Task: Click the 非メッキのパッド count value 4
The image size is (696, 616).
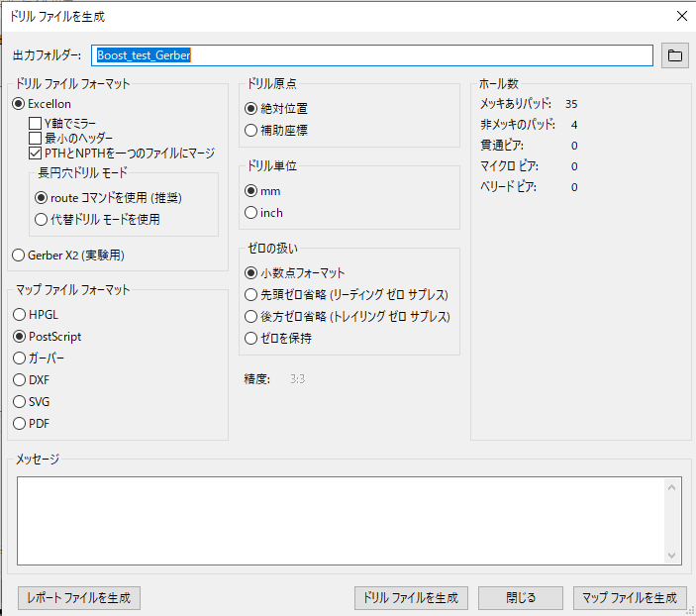Action: [574, 125]
